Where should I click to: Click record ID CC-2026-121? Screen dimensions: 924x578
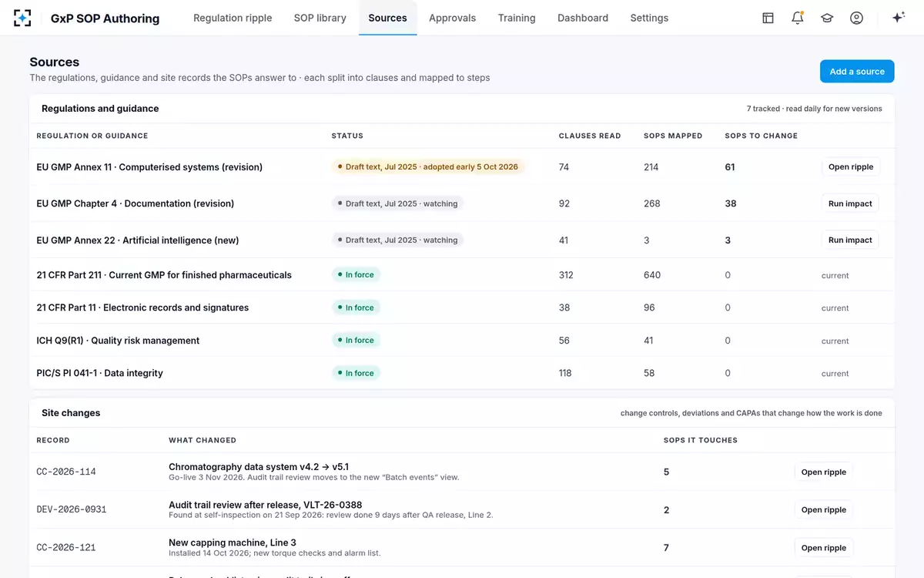point(66,547)
